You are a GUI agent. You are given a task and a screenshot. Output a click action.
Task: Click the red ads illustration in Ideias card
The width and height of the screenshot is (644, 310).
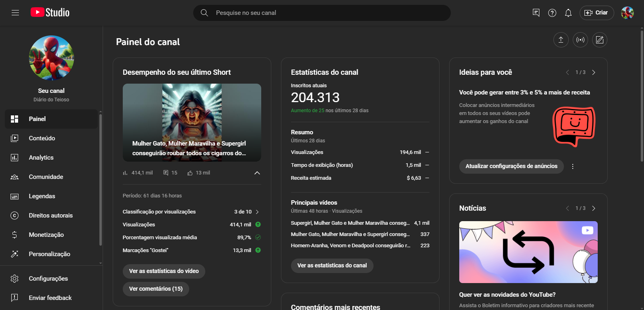click(x=574, y=126)
